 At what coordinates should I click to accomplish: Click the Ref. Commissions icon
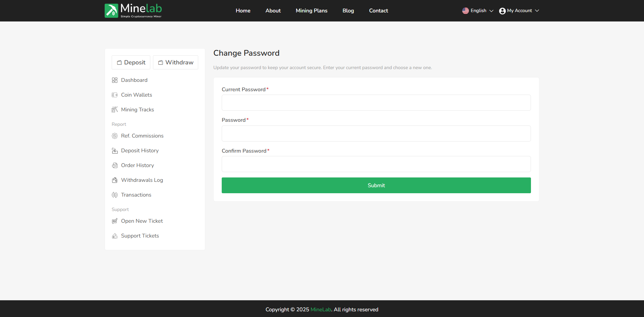click(115, 136)
